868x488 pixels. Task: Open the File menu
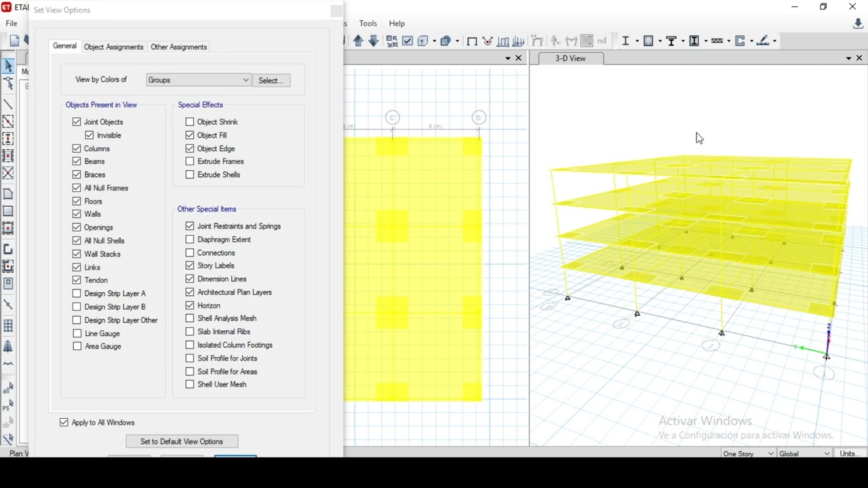click(x=12, y=23)
